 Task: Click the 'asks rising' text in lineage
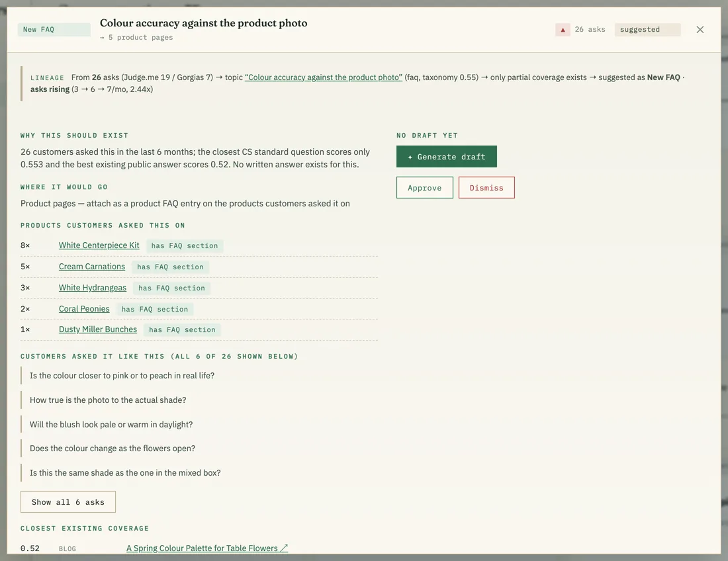(50, 89)
